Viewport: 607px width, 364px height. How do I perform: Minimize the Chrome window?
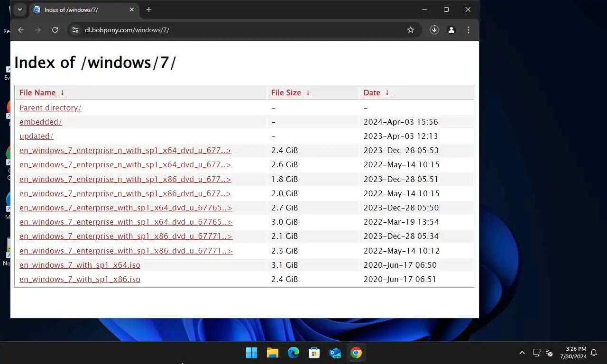point(424,9)
